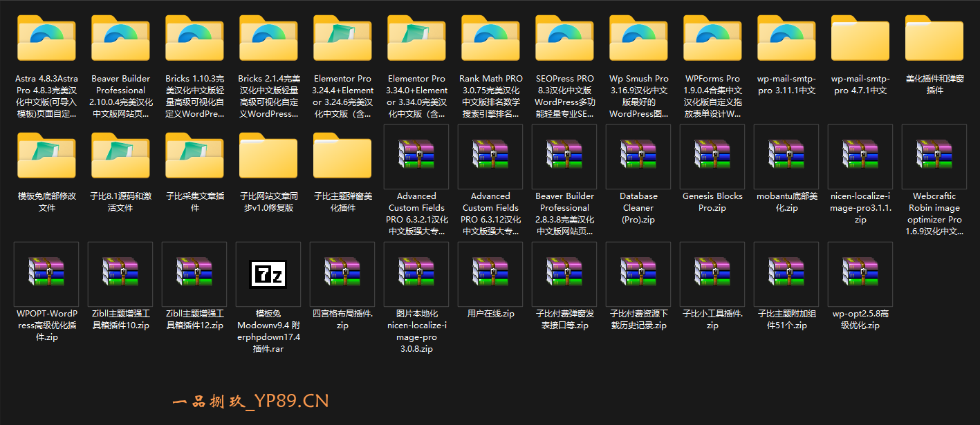Open the SEOPress PRO 8.3 folder
Viewport: 980px width, 425px height.
click(564, 40)
